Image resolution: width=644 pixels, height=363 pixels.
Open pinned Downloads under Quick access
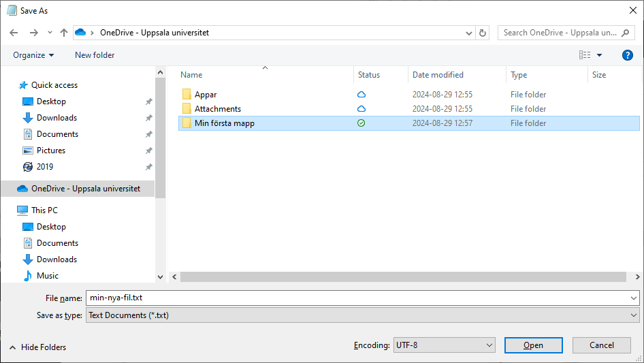57,118
